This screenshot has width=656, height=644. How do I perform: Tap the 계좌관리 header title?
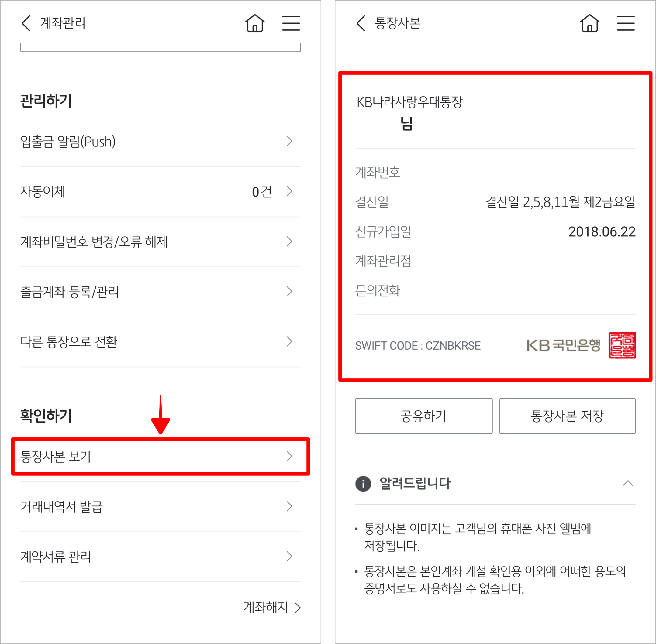pos(63,23)
